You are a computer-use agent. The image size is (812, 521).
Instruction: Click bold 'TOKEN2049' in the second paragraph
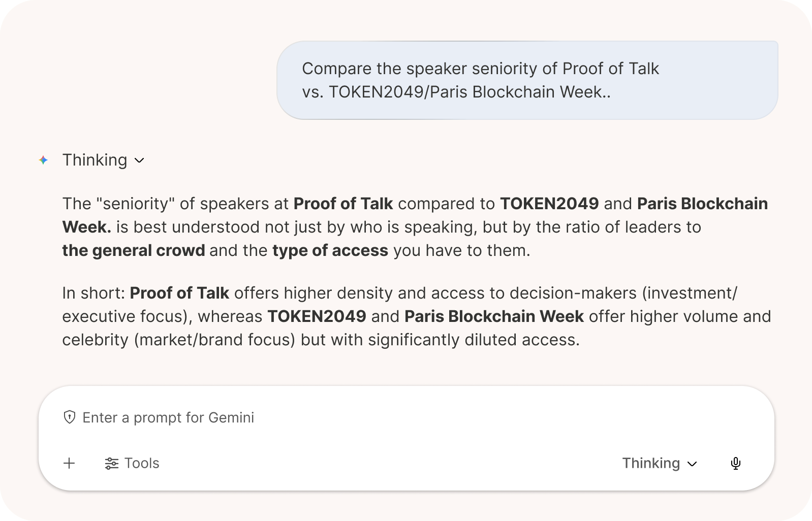point(316,316)
